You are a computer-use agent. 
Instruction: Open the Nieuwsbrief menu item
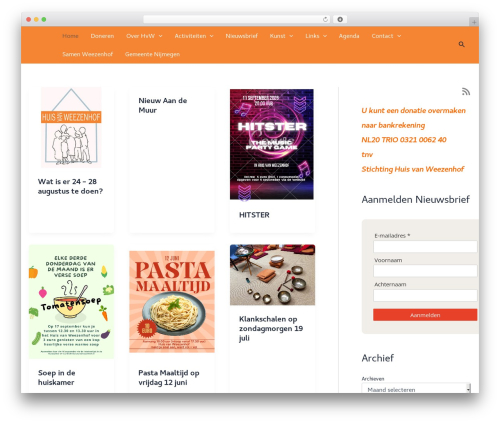click(242, 36)
